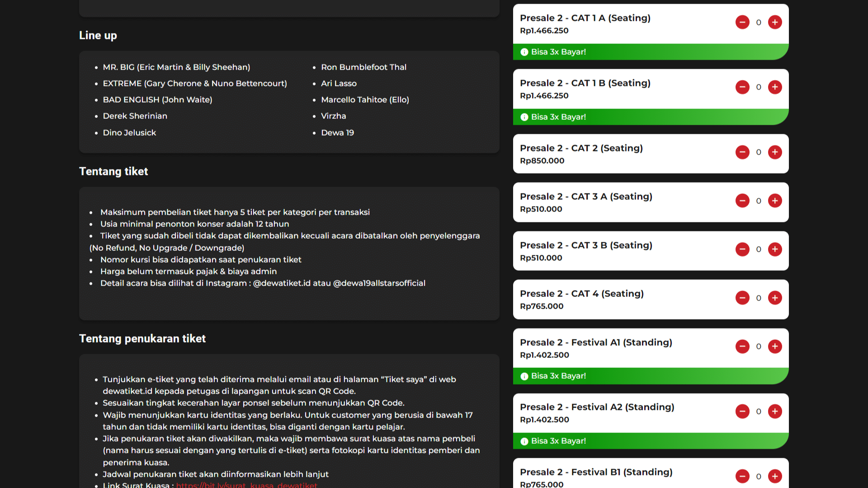The height and width of the screenshot is (488, 868).
Task: Increase CAT 3 A Seating ticket count
Action: click(x=775, y=201)
